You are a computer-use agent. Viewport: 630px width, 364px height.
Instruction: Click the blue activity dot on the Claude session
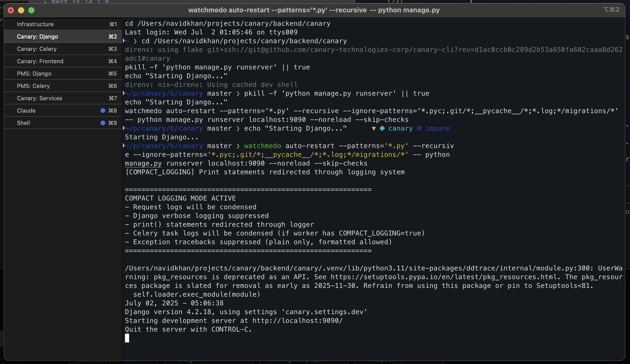point(103,110)
